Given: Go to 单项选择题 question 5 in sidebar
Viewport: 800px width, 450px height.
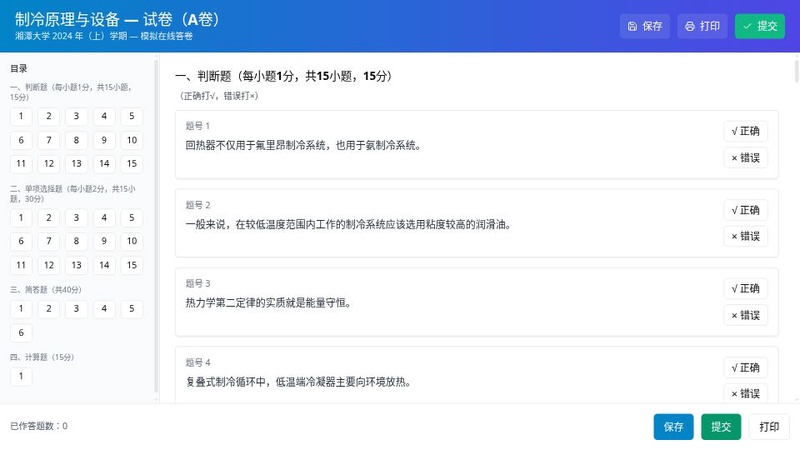Looking at the screenshot, I should tap(132, 218).
